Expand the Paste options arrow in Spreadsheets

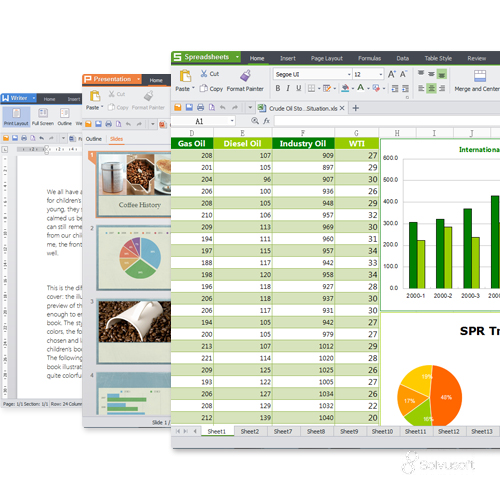[x=193, y=88]
